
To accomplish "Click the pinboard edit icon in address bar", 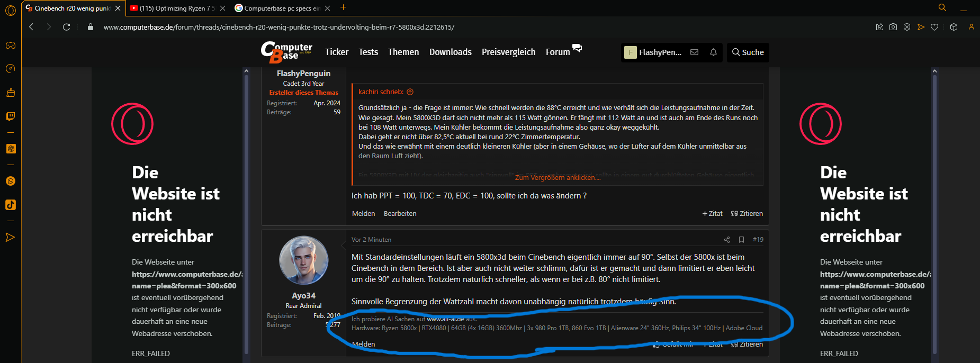I will coord(879,27).
